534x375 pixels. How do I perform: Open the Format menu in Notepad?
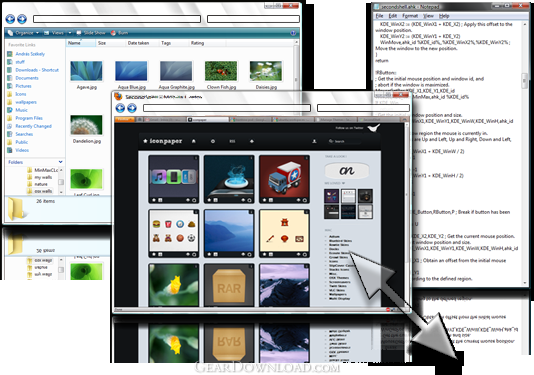pyautogui.click(x=410, y=16)
